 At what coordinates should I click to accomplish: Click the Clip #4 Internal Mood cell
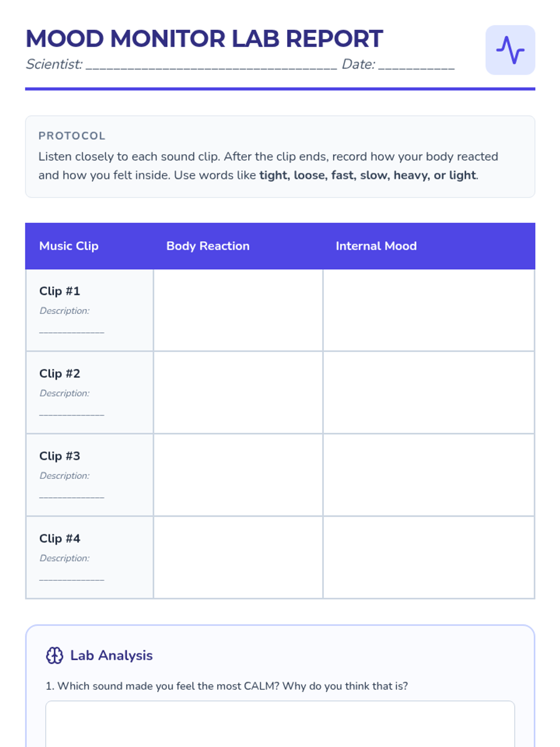coord(428,557)
